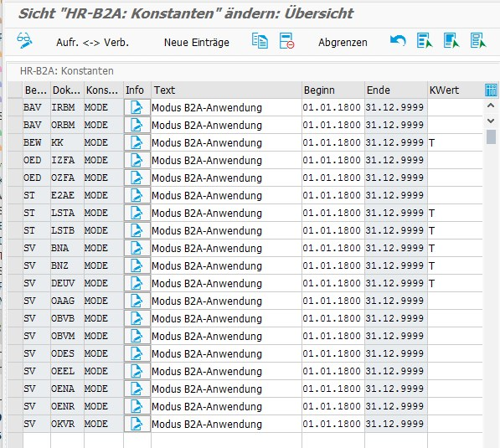Viewport: 500px width, 448px height.
Task: Click the Be... column header
Action: point(36,90)
